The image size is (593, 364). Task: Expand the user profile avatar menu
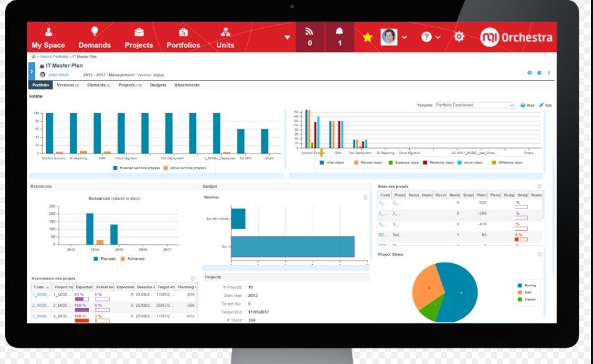tap(389, 37)
